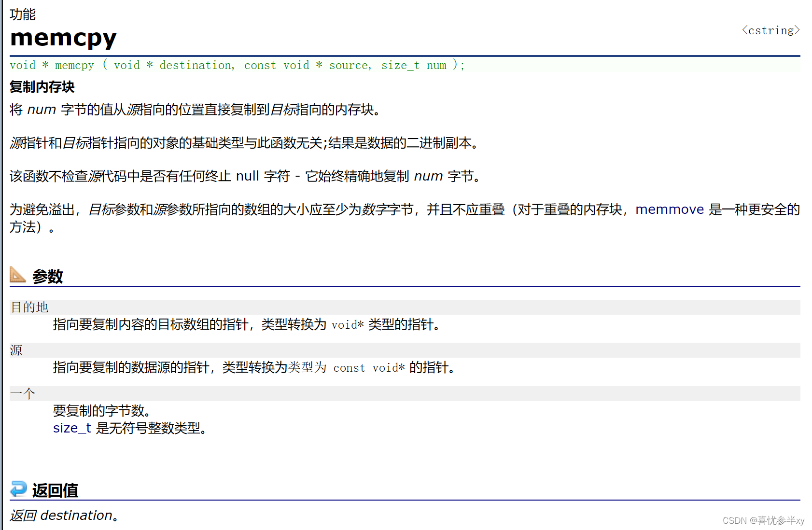
Task: Click the paragraph about 二进制副本
Action: (x=245, y=143)
